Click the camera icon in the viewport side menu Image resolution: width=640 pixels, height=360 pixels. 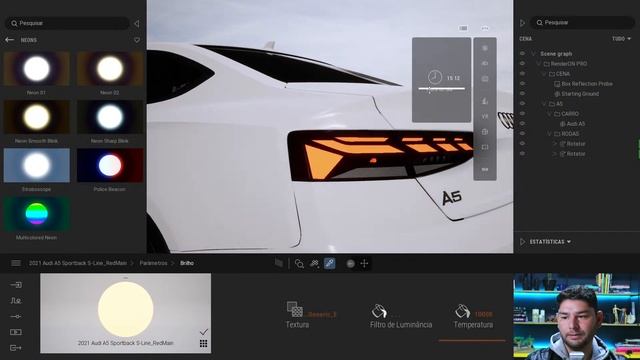tap(485, 63)
